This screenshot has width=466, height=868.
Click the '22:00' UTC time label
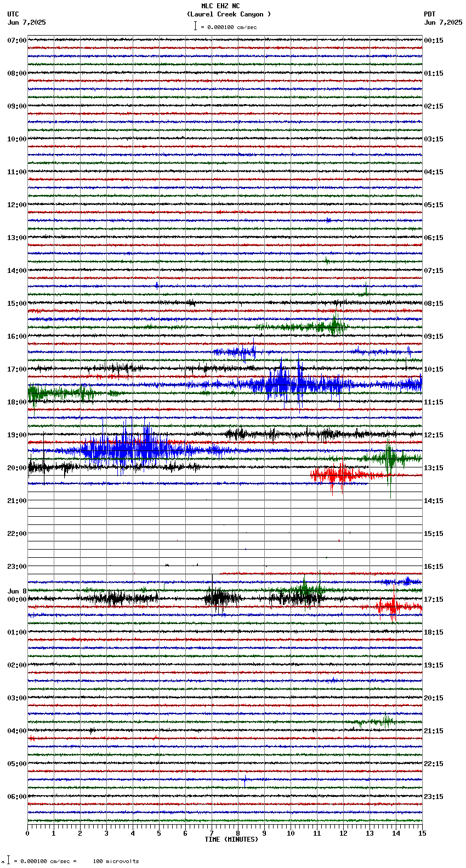pyautogui.click(x=17, y=534)
